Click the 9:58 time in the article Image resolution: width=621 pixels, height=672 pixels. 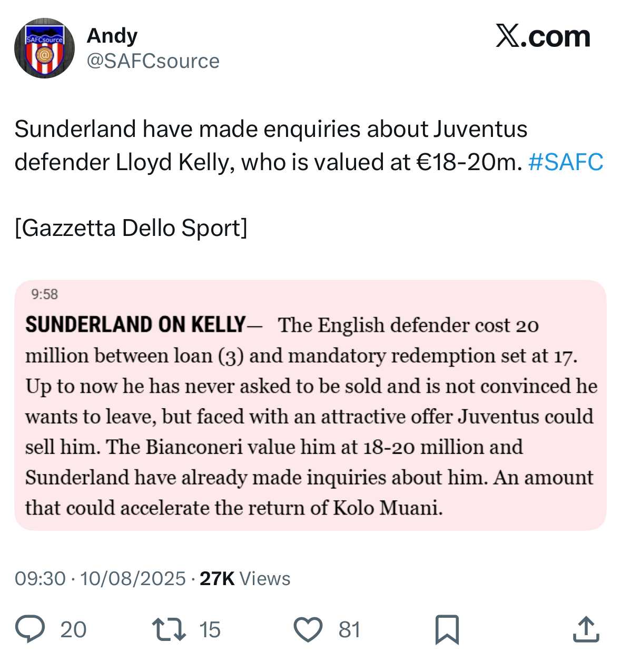tap(44, 294)
